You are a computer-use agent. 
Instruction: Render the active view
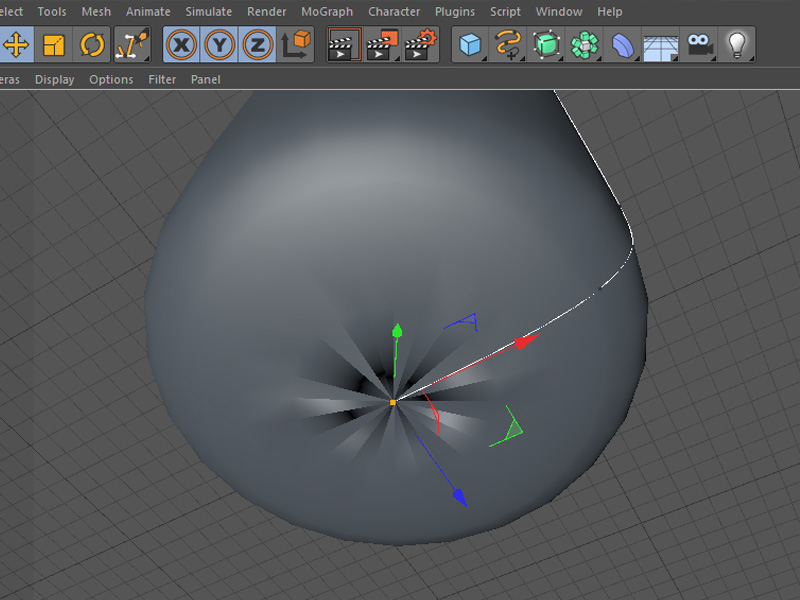[344, 45]
